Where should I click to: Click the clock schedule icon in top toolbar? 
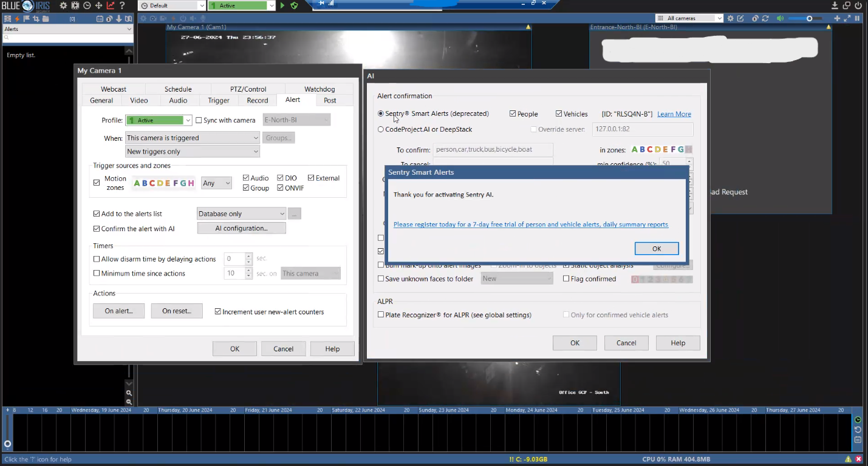coord(87,5)
